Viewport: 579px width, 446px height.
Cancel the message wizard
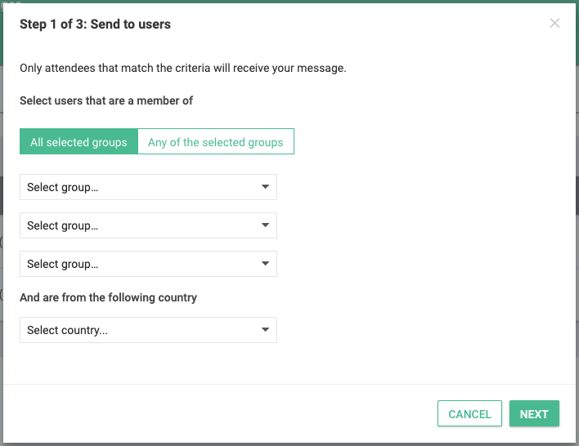coord(469,414)
